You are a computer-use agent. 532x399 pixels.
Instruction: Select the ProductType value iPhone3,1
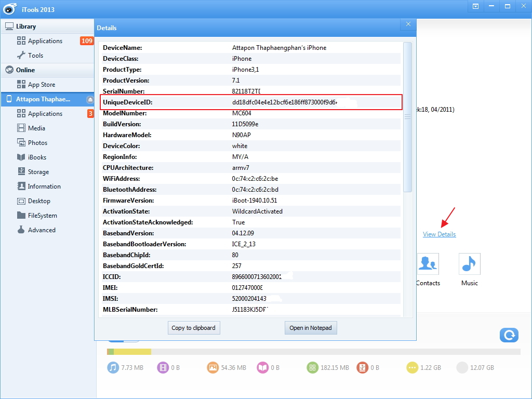coord(245,69)
